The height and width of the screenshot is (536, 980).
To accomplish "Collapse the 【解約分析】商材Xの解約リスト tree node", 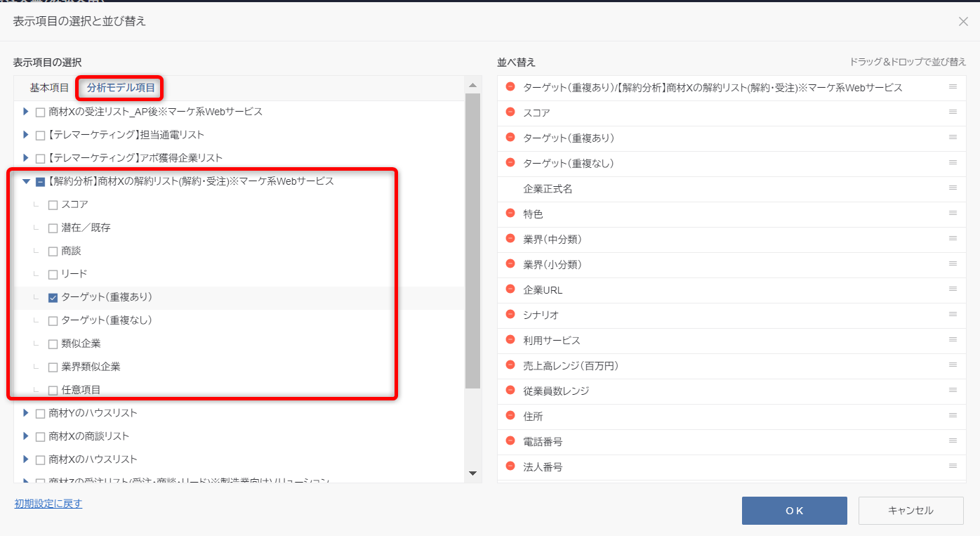I will click(x=26, y=181).
